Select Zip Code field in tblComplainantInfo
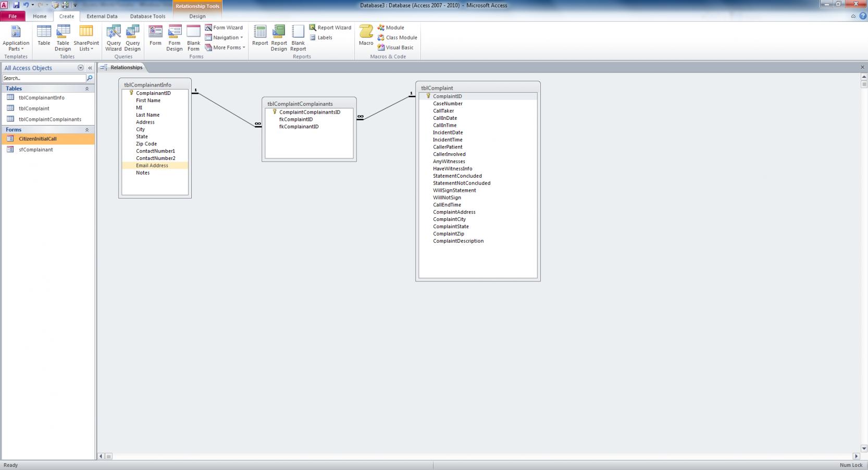 point(155,144)
